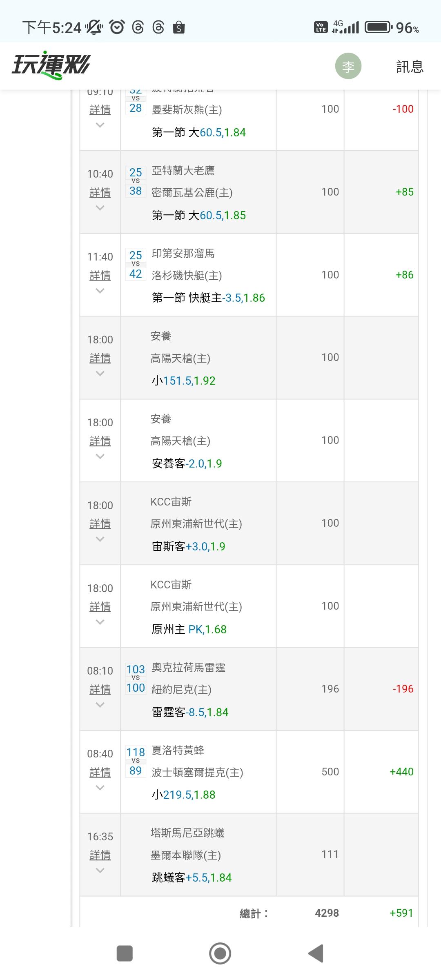
Task: Tap the battery status icon
Action: point(378,27)
